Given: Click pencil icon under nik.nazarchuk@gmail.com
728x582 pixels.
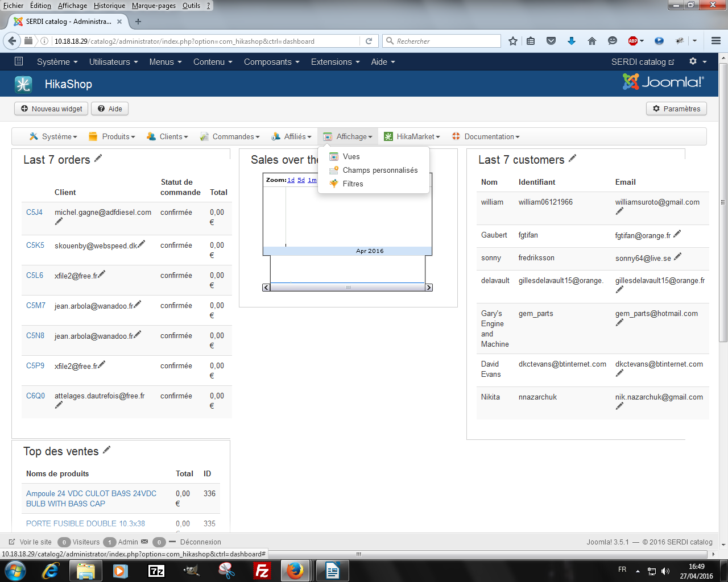Looking at the screenshot, I should click(619, 406).
